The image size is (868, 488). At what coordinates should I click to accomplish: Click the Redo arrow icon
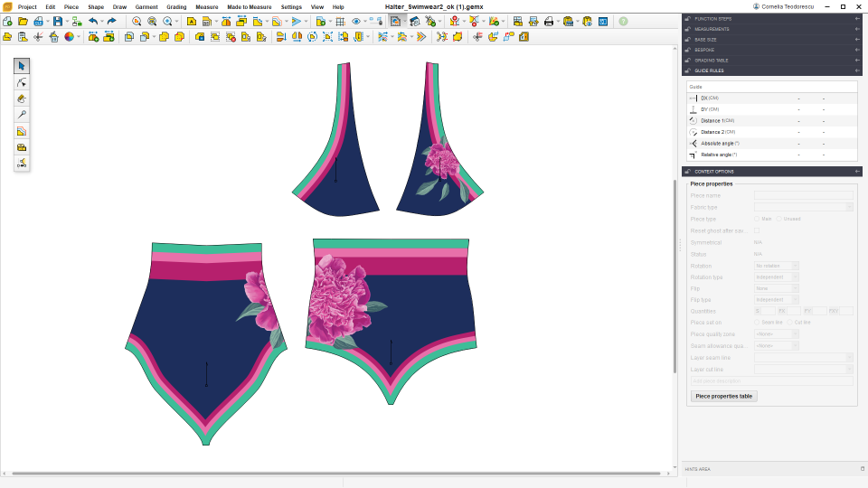coord(111,21)
